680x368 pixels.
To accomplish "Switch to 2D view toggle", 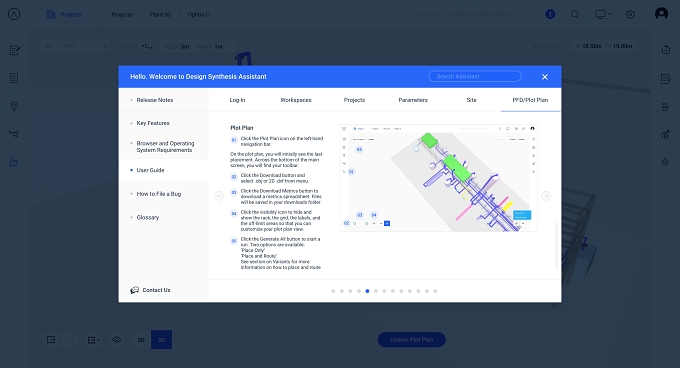I will [141, 340].
